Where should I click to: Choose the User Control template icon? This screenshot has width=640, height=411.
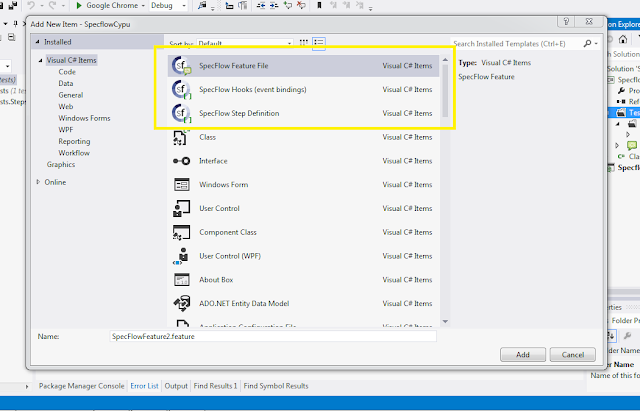coord(181,208)
